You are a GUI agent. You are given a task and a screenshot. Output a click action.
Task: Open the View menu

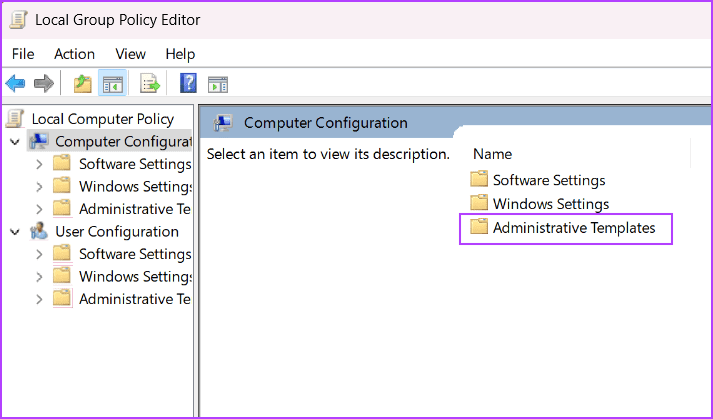[131, 54]
